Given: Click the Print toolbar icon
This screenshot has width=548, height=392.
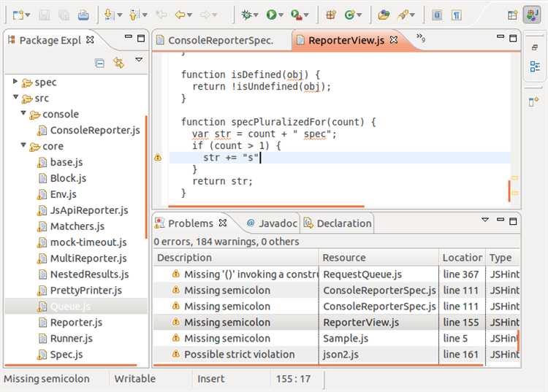Looking at the screenshot, I should pos(83,15).
